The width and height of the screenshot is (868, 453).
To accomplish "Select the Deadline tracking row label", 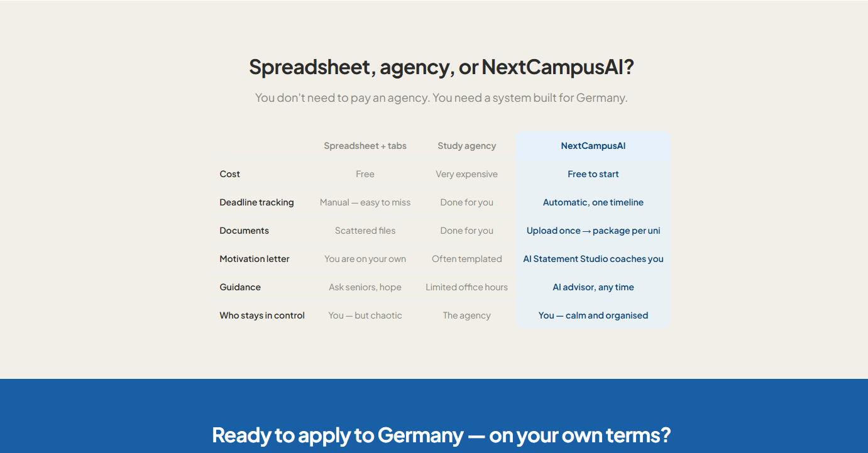I will click(x=256, y=202).
